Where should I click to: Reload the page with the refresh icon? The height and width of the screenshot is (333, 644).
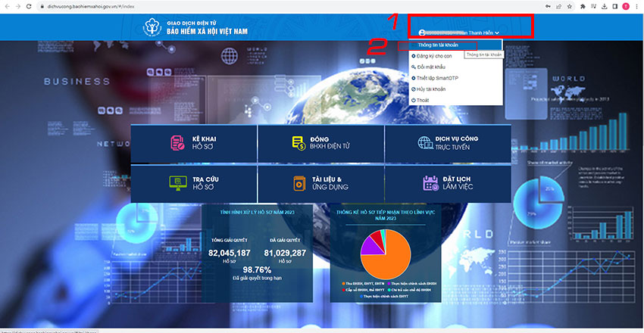point(29,7)
